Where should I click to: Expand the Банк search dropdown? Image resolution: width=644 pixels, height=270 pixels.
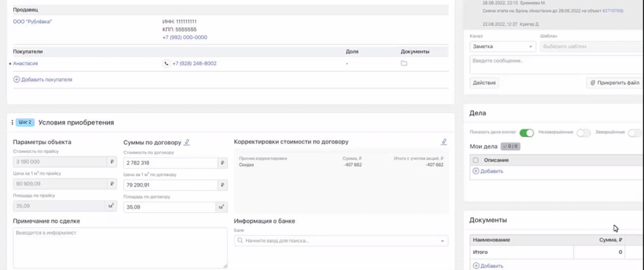pos(341,241)
